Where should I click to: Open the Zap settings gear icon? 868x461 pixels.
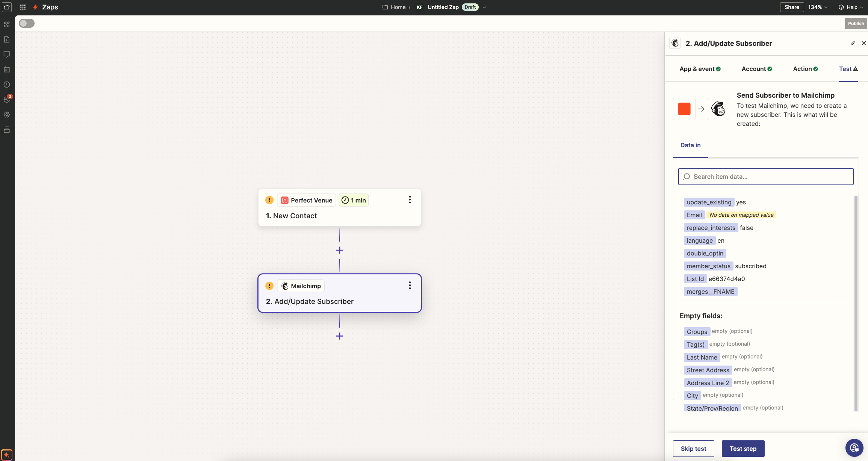(7, 115)
